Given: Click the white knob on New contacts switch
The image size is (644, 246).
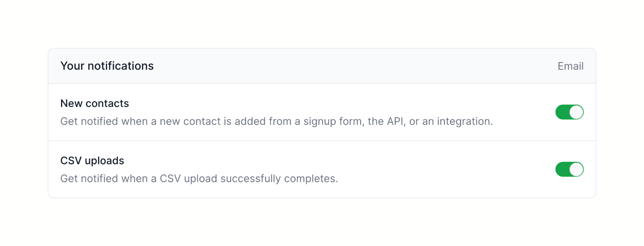Looking at the screenshot, I should pos(576,112).
